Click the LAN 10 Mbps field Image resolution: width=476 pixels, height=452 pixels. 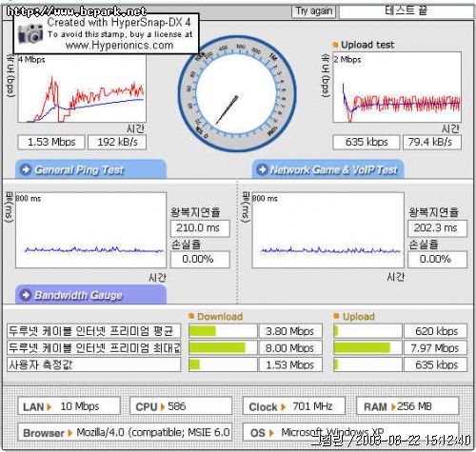(x=69, y=405)
